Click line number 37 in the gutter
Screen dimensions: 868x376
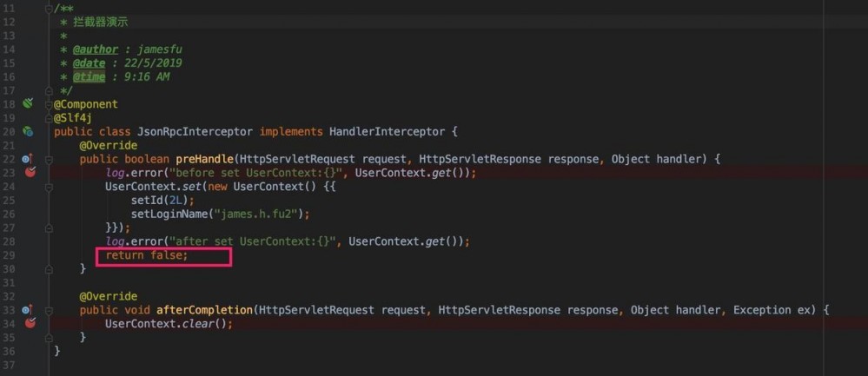click(x=9, y=365)
